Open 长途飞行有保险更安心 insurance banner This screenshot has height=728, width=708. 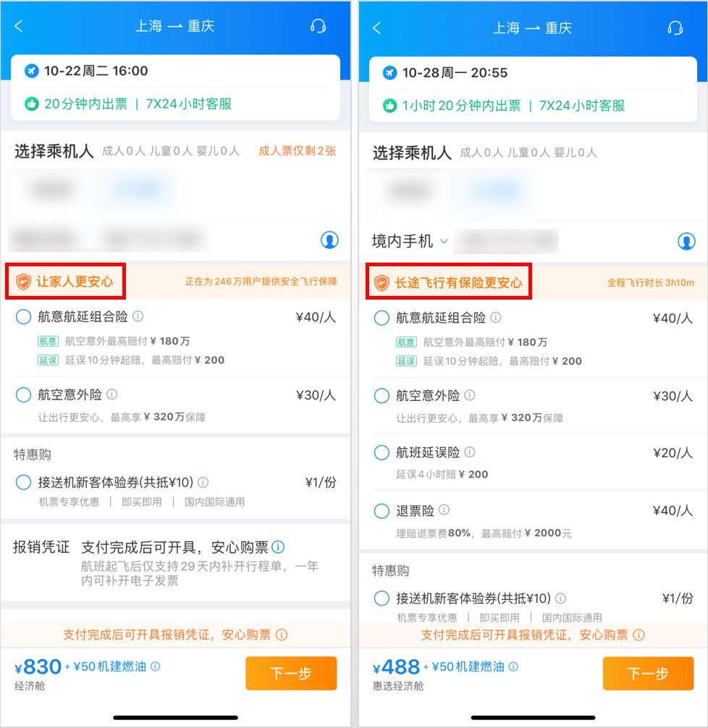pyautogui.click(x=448, y=282)
